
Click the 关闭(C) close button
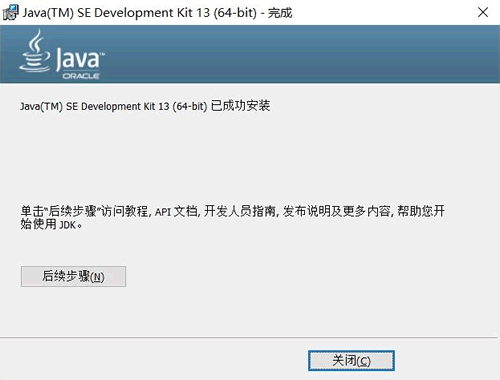click(x=351, y=360)
